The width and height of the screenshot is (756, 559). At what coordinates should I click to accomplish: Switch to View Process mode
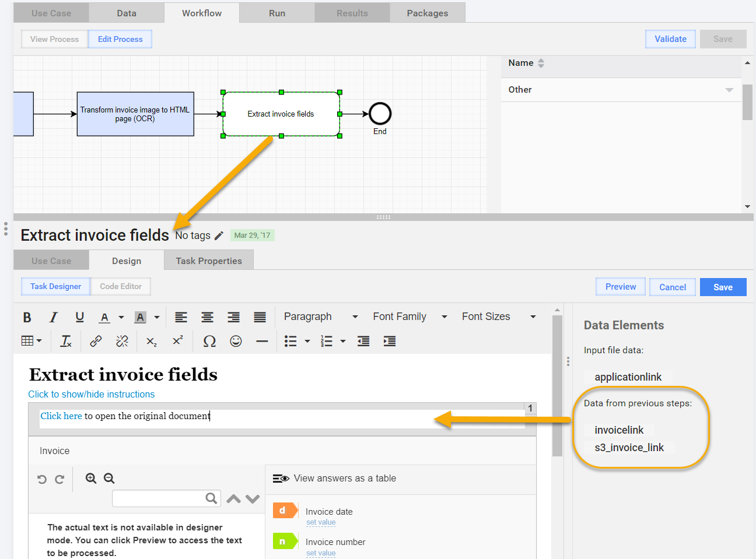tap(55, 39)
